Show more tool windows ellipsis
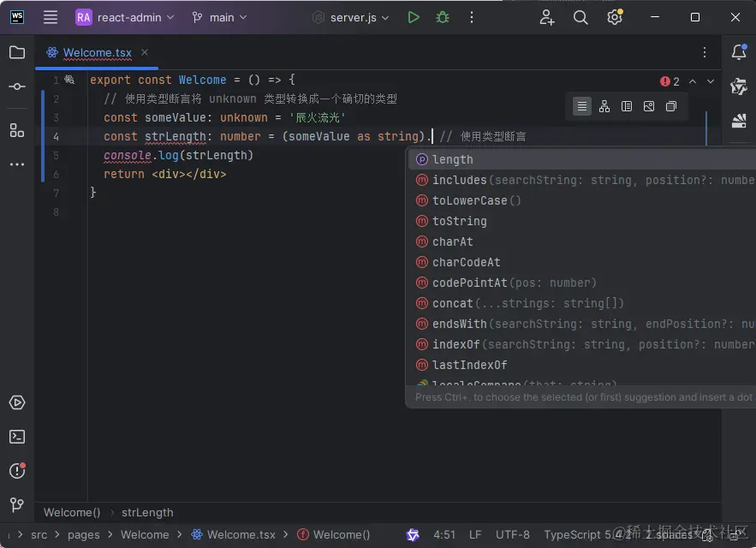The width and height of the screenshot is (756, 548). 17,164
